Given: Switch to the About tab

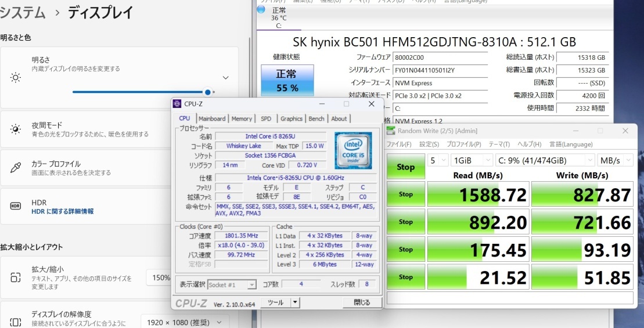Looking at the screenshot, I should [339, 118].
